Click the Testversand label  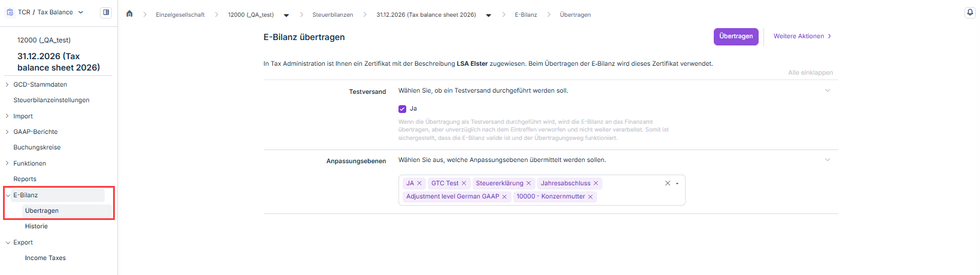[367, 91]
